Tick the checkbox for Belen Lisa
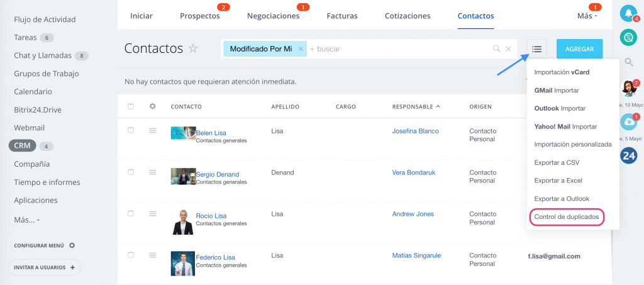644x285 pixels. pyautogui.click(x=131, y=130)
